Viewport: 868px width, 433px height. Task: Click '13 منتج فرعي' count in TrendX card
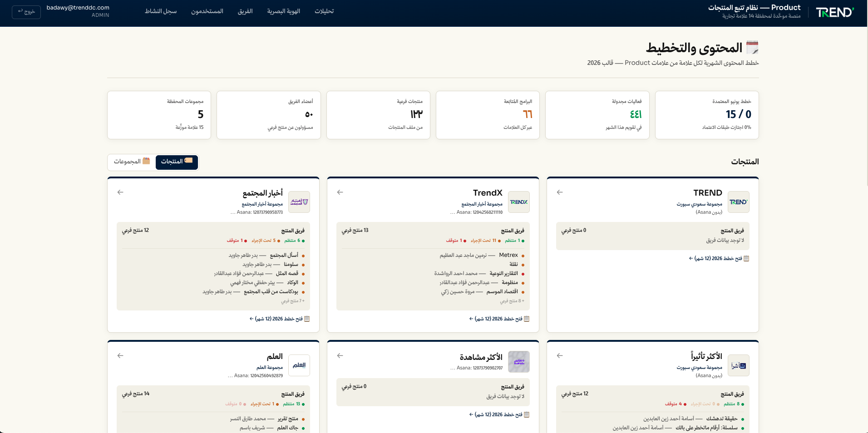tap(355, 231)
